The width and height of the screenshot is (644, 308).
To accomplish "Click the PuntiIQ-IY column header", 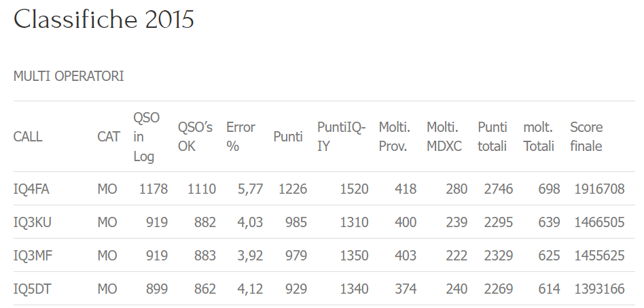I will (341, 137).
